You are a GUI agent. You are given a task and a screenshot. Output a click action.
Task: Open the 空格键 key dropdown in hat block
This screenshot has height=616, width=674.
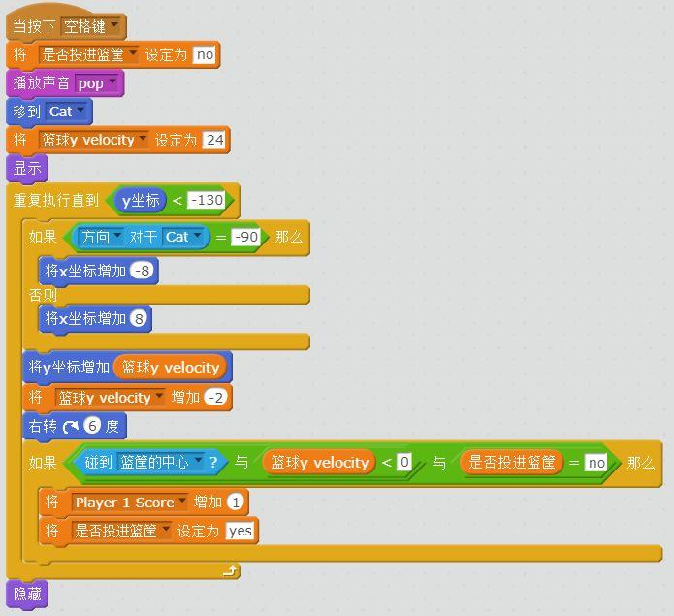click(x=91, y=26)
